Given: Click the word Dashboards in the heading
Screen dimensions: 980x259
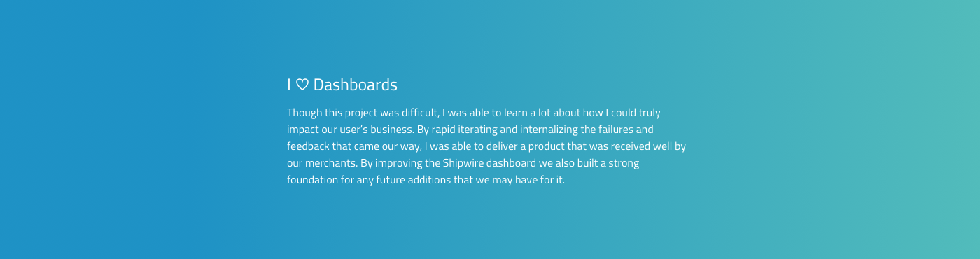Looking at the screenshot, I should (x=355, y=85).
